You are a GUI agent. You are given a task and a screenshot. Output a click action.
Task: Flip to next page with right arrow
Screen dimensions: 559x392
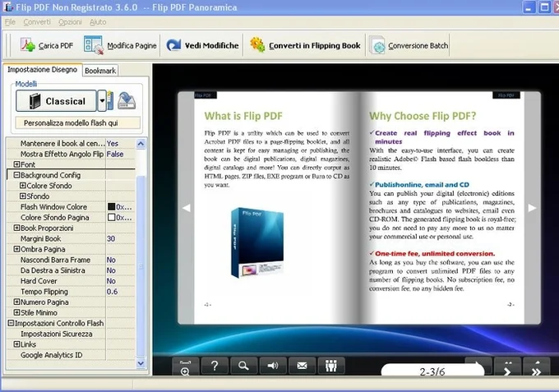pyautogui.click(x=532, y=208)
